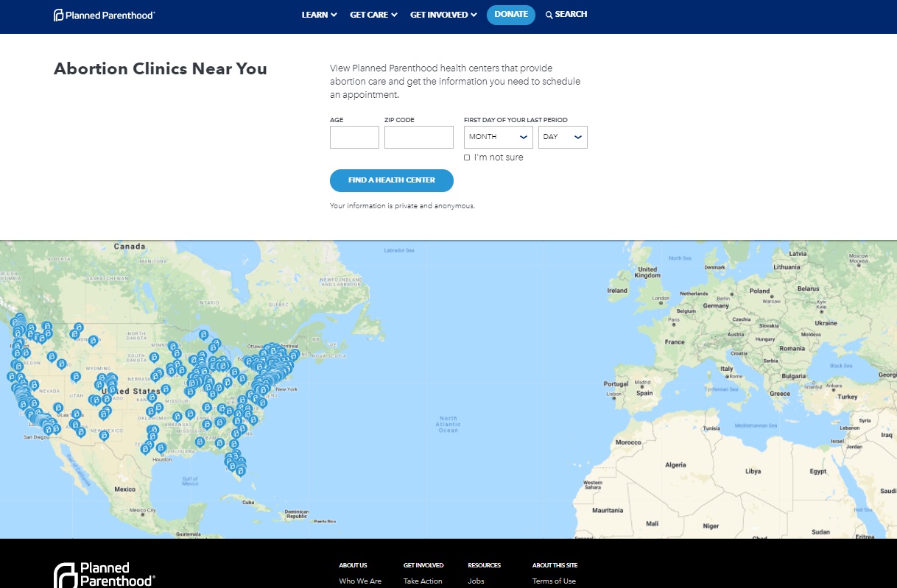
Task: Open the Take Action footer link
Action: [423, 581]
